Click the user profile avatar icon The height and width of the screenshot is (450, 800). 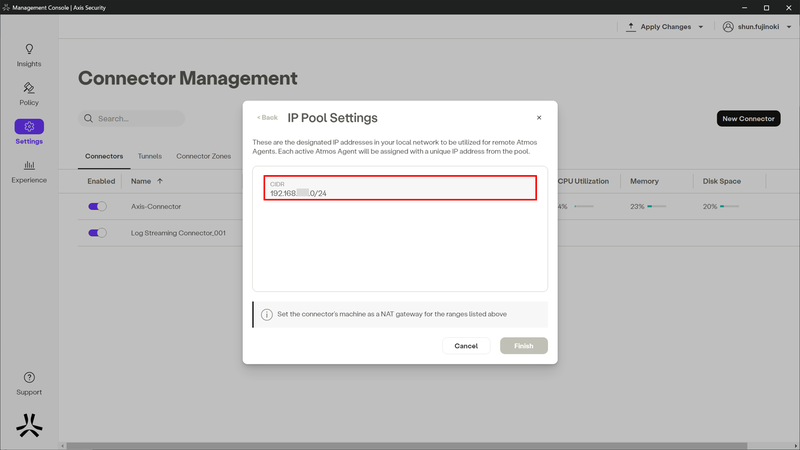pyautogui.click(x=728, y=27)
